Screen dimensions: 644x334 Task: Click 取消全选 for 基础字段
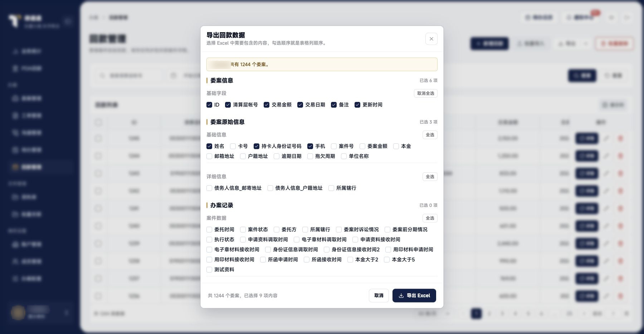pyautogui.click(x=425, y=93)
